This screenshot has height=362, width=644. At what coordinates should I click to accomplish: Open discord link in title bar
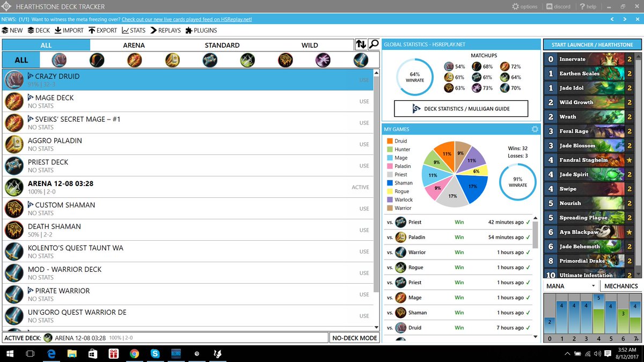click(x=558, y=6)
